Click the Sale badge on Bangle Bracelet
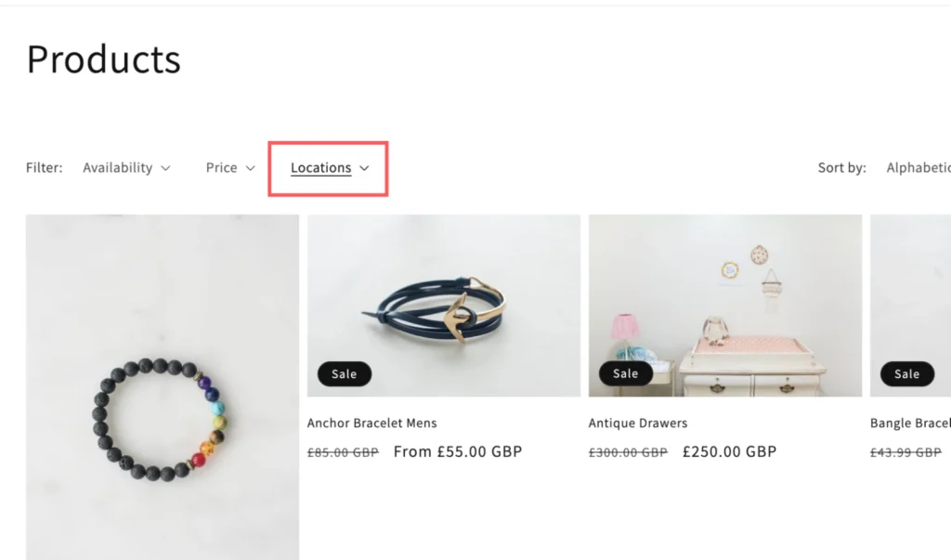The image size is (951, 560). click(x=906, y=373)
